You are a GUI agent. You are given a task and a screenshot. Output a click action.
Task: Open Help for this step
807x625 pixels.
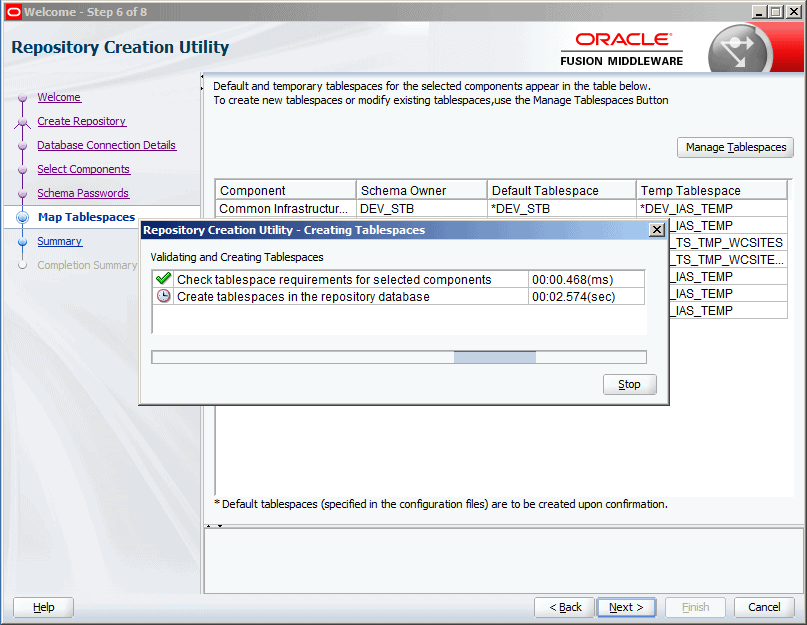click(44, 607)
